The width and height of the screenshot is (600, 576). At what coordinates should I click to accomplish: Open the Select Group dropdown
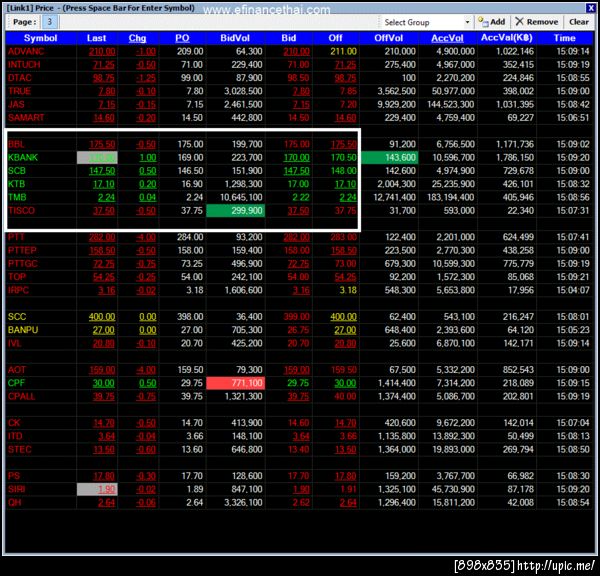(x=426, y=22)
